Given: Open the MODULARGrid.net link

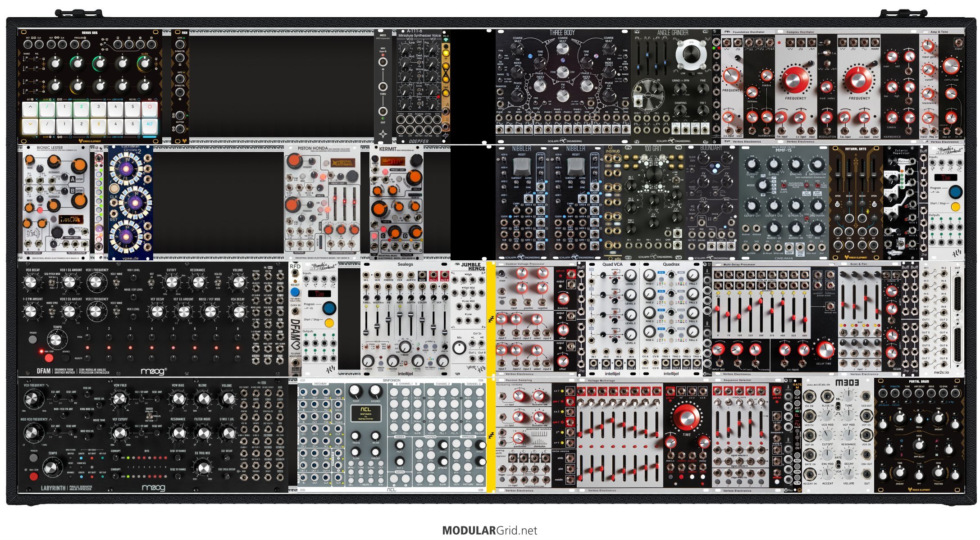Looking at the screenshot, I should pos(490,531).
